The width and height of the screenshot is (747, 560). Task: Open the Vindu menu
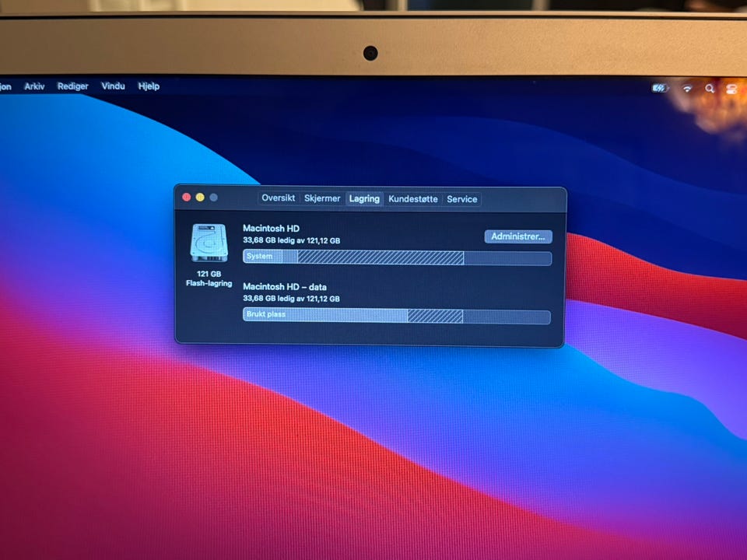113,86
